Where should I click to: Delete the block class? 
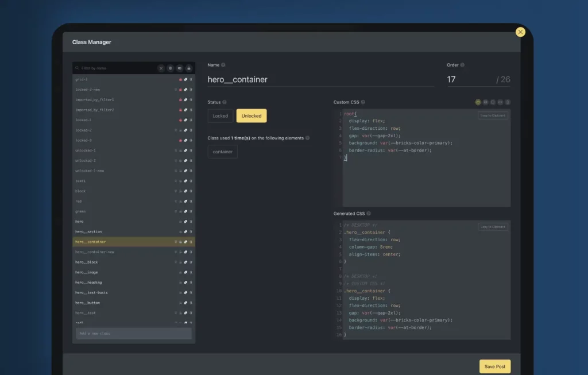(191, 191)
